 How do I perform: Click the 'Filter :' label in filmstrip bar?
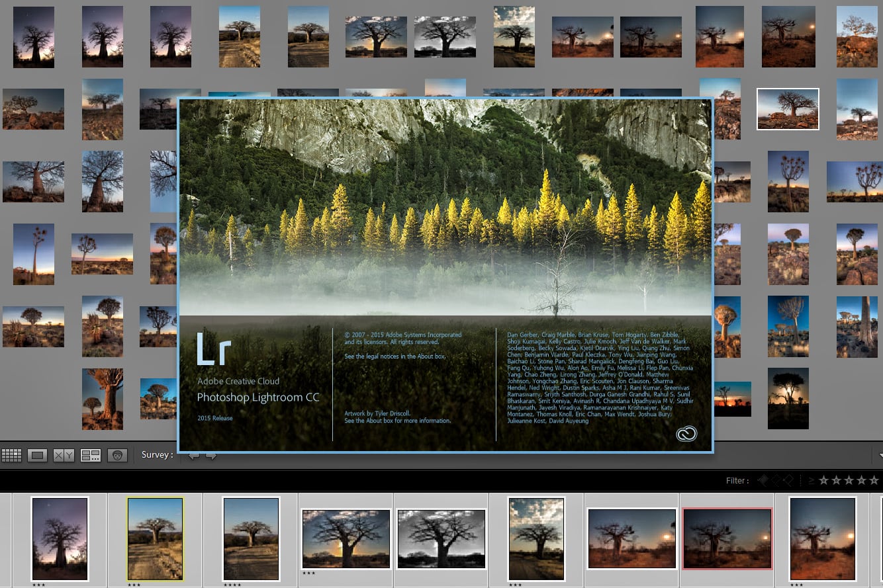(737, 481)
